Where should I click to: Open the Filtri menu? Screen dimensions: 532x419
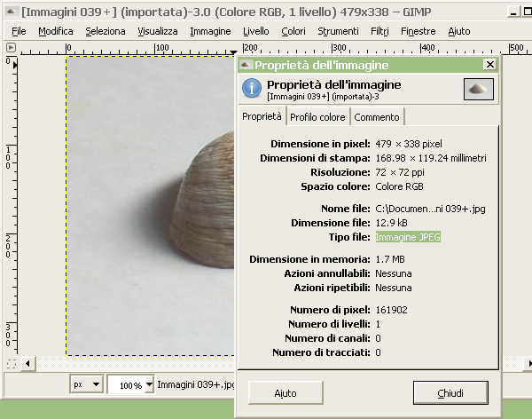click(x=379, y=31)
